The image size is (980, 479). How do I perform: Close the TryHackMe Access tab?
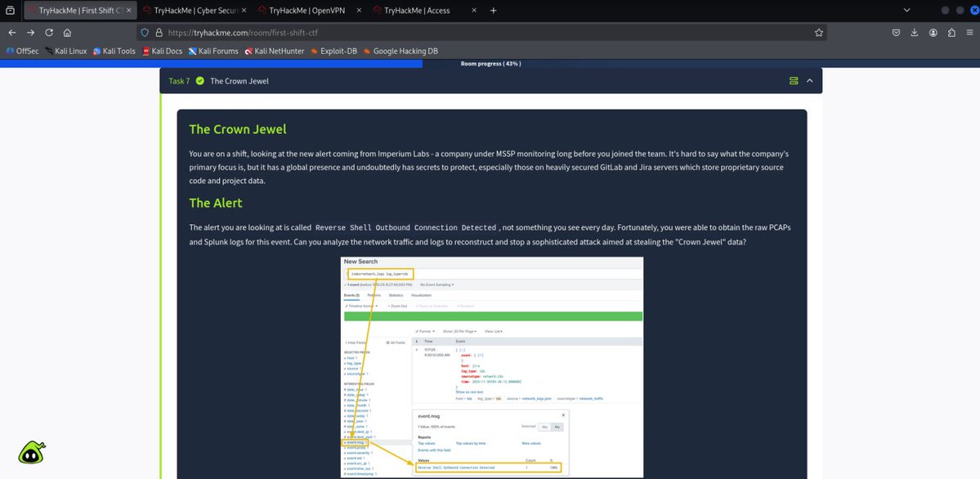(473, 11)
